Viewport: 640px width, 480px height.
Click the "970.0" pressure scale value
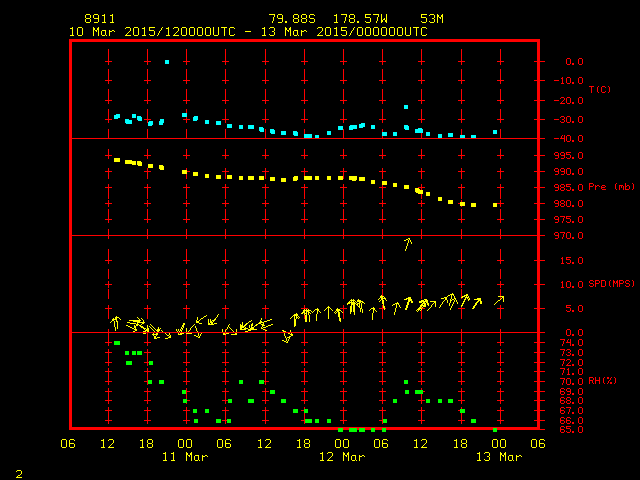pyautogui.click(x=569, y=236)
